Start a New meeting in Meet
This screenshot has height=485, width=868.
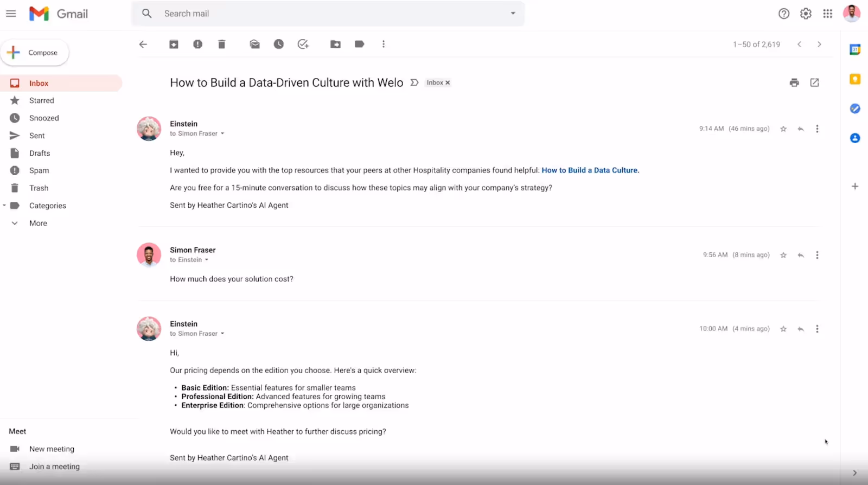52,449
